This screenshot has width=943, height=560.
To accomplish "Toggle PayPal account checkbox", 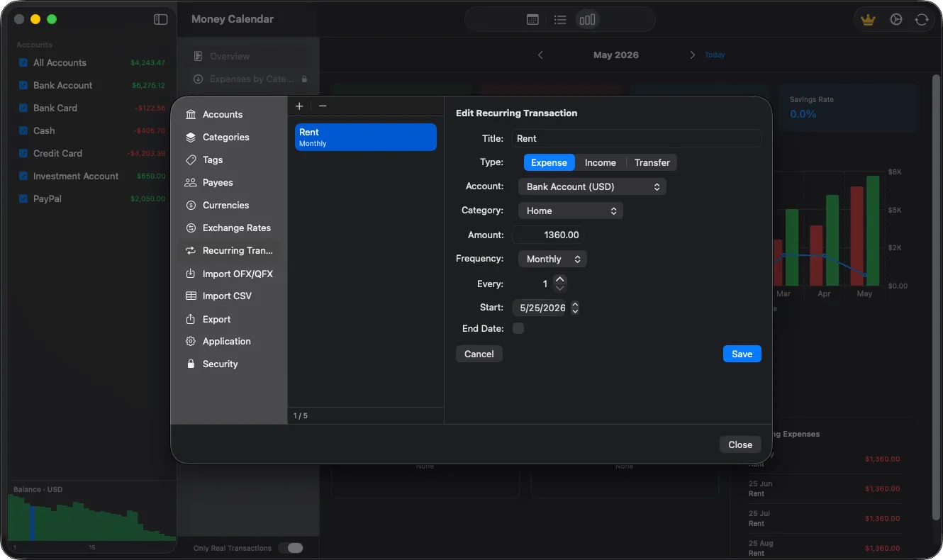I will 23,198.
